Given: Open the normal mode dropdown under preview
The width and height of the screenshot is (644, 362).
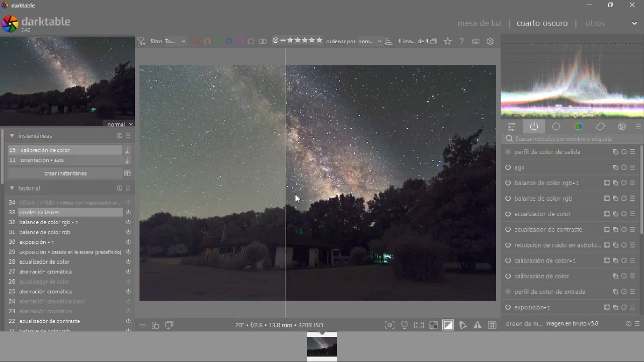Looking at the screenshot, I should pos(120,124).
